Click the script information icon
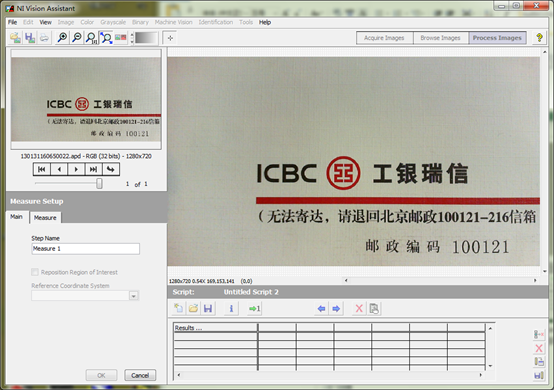 [x=231, y=308]
